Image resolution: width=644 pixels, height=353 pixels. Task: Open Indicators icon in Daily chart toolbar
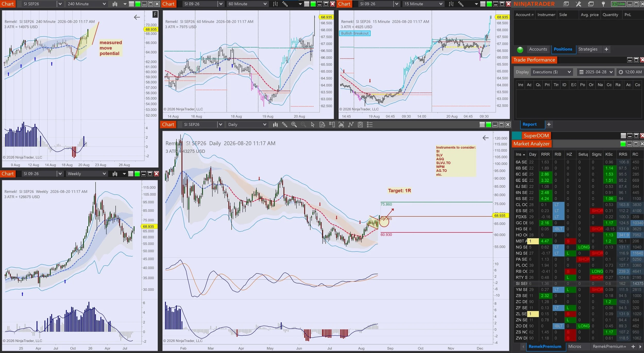point(341,125)
